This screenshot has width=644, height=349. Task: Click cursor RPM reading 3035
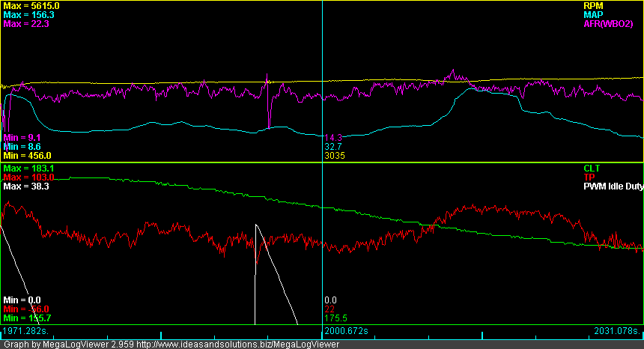[335, 156]
